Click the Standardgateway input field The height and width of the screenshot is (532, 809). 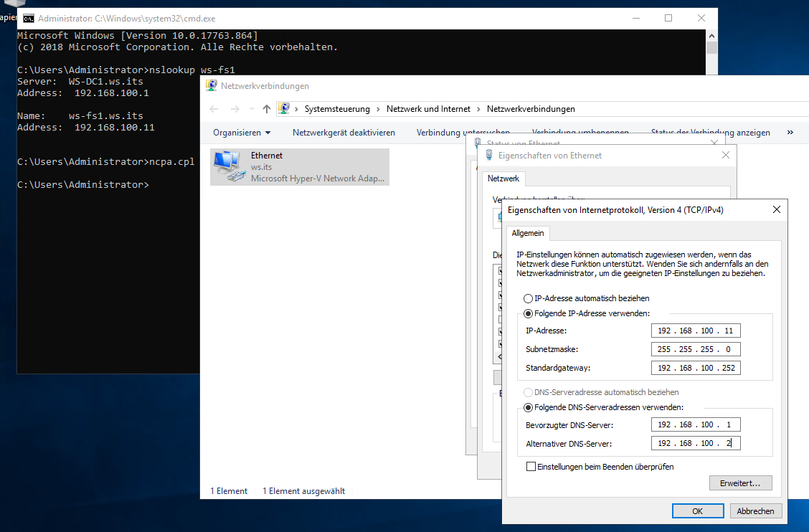tap(696, 368)
